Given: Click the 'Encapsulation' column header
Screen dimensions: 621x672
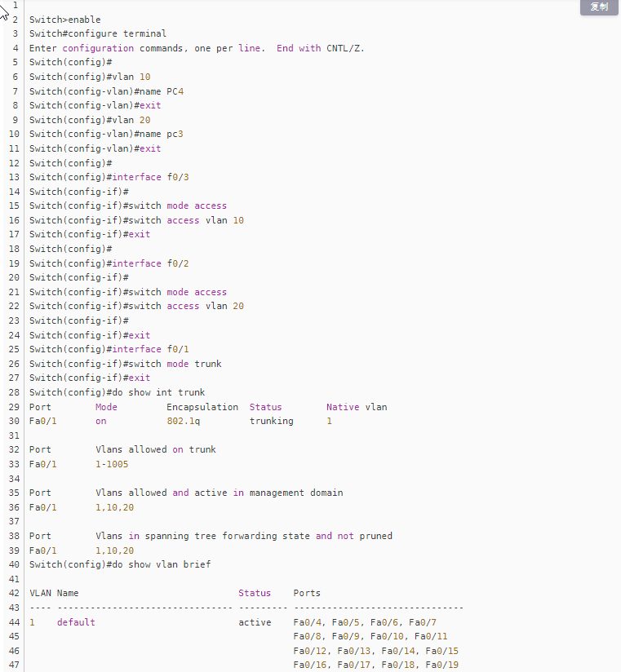Looking at the screenshot, I should [202, 407].
